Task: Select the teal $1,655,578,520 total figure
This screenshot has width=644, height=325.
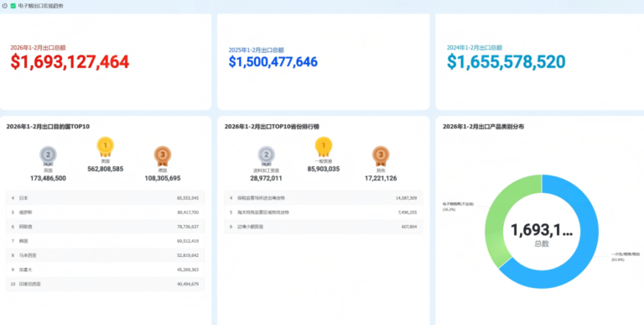Action: [506, 61]
